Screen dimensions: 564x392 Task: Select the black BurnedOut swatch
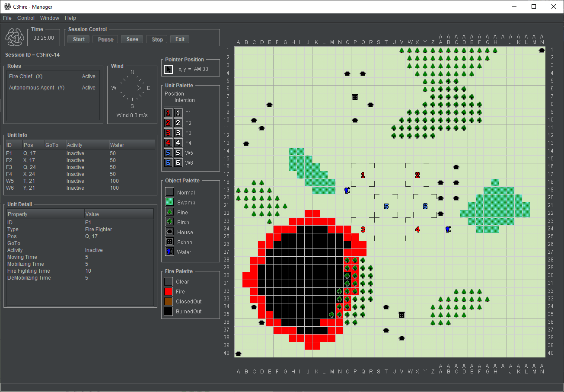pyautogui.click(x=169, y=311)
